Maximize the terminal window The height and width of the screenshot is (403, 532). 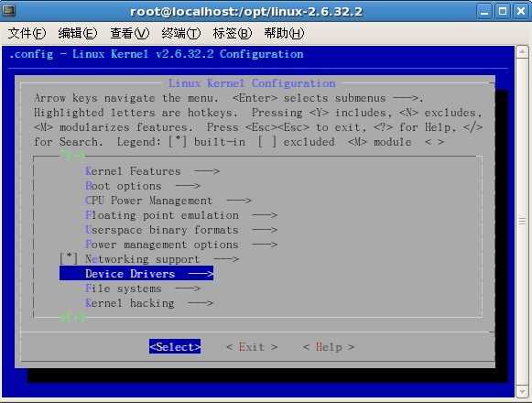click(x=503, y=12)
